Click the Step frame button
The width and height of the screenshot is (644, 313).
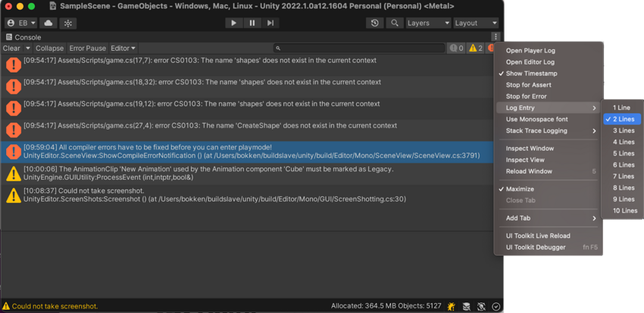coord(270,23)
